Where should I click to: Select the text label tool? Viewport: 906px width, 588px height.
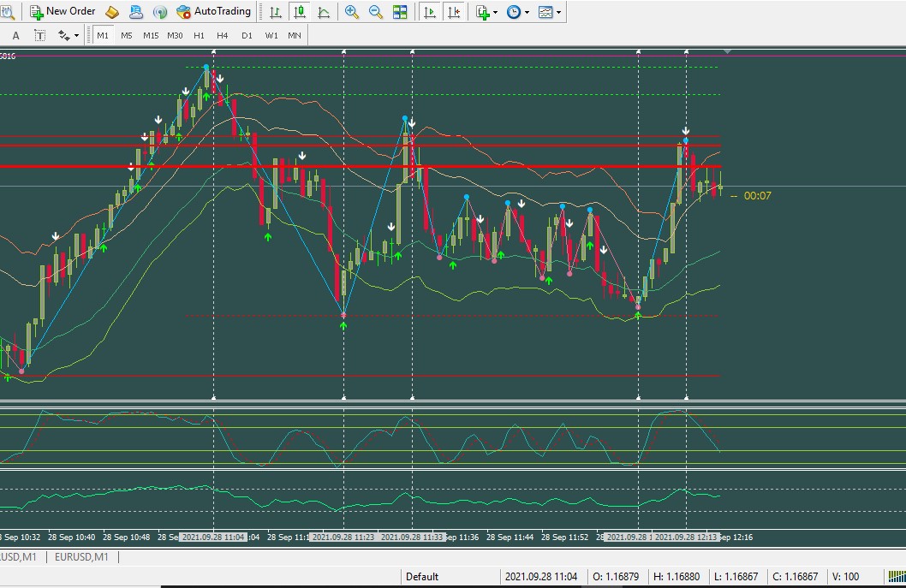point(39,35)
